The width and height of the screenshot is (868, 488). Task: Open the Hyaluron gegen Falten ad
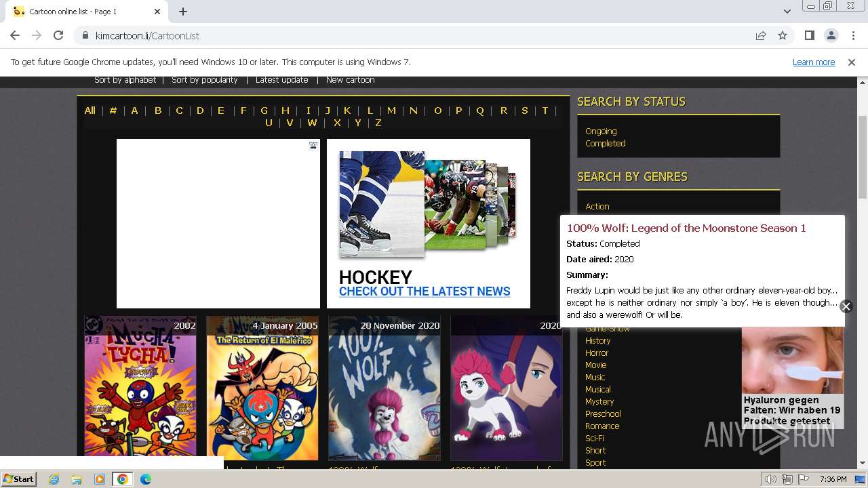click(x=792, y=377)
